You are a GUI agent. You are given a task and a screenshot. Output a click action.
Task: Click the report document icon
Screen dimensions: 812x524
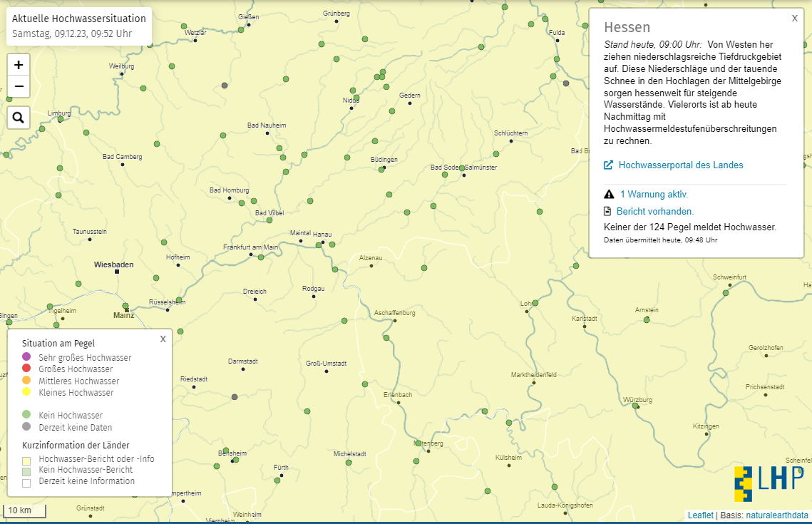click(x=608, y=211)
